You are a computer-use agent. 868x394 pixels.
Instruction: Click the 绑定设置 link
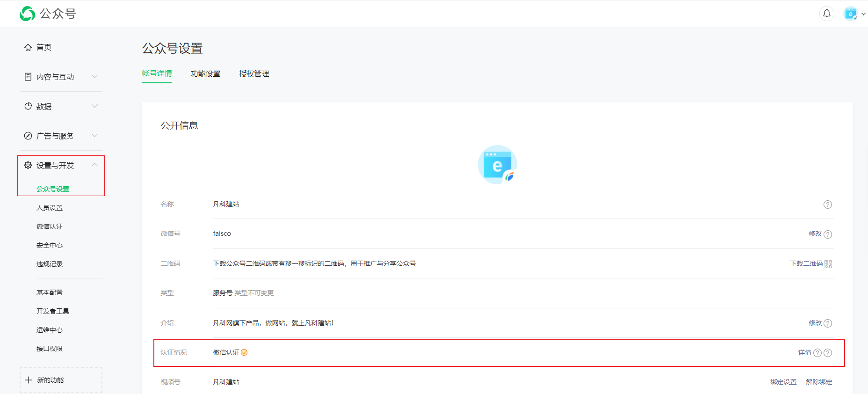[x=783, y=382]
